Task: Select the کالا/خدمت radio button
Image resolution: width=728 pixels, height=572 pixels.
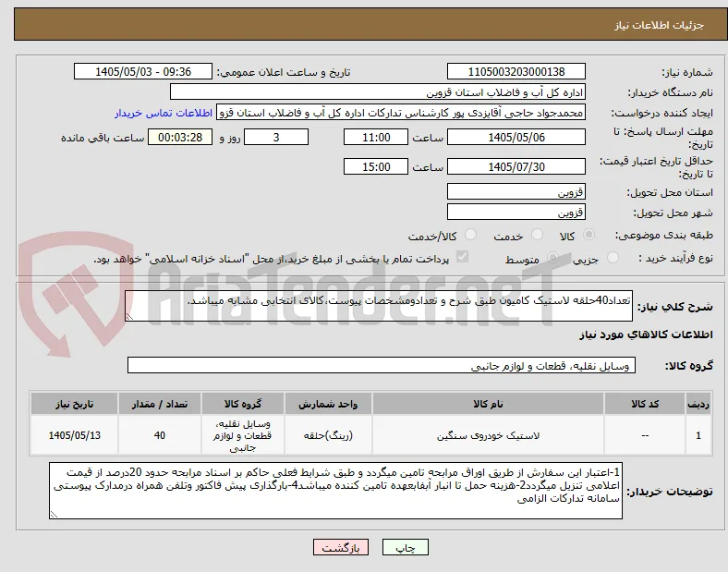Action: [471, 235]
